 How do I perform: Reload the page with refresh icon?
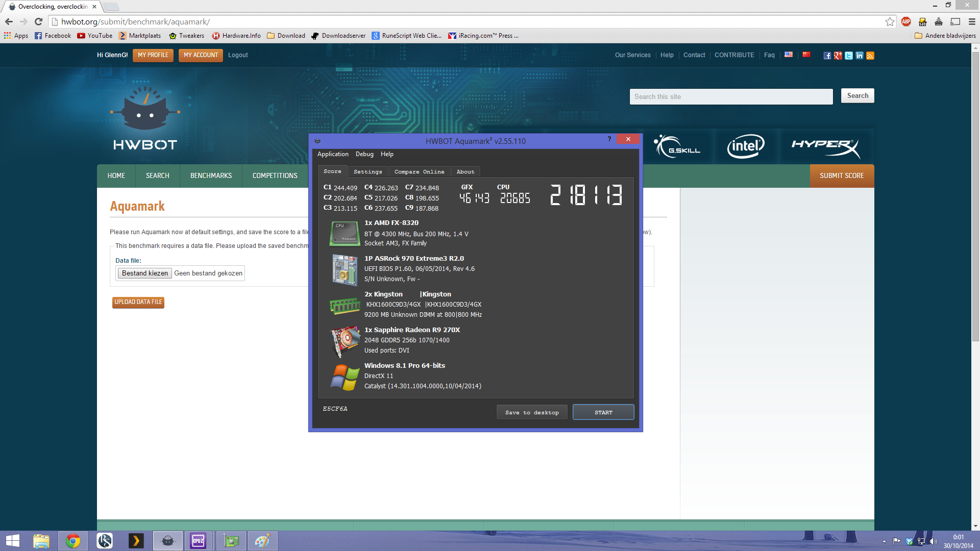coord(38,21)
